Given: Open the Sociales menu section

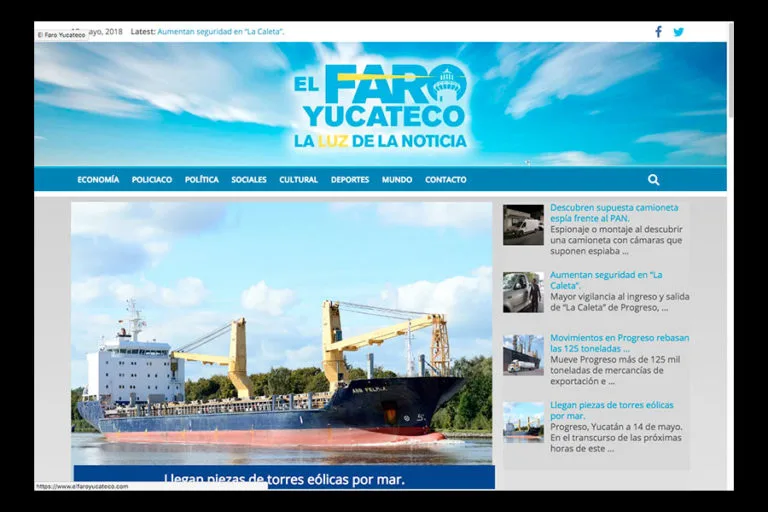Looking at the screenshot, I should [249, 180].
